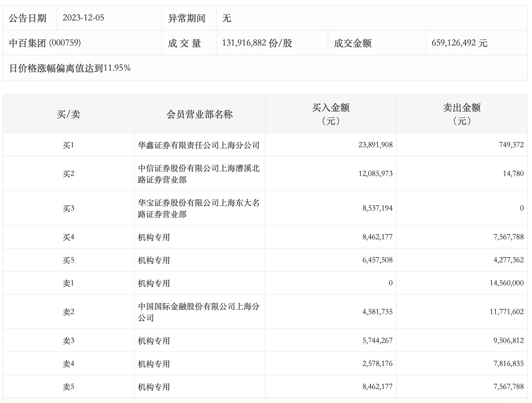Select sell amount 14,560,000

507,283
